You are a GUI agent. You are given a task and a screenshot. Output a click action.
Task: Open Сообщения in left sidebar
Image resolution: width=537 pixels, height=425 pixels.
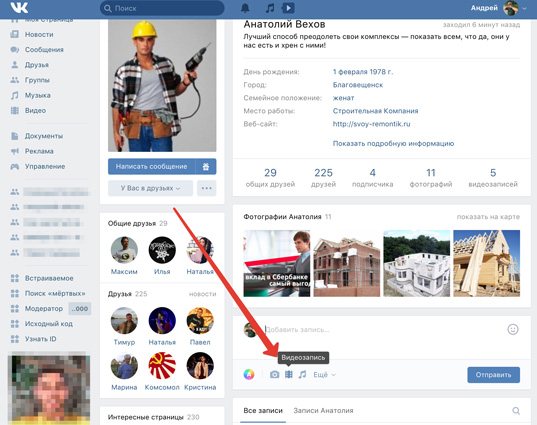click(x=44, y=50)
